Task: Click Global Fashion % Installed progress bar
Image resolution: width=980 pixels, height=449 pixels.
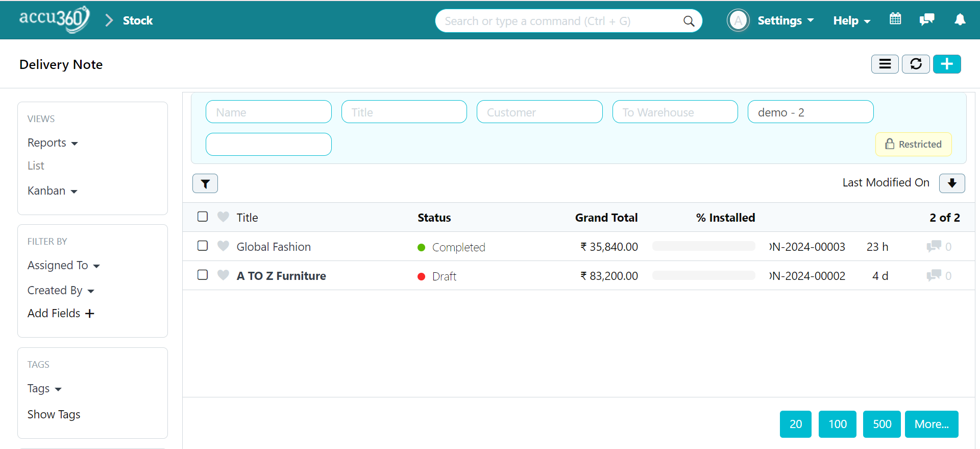Action: tap(703, 246)
